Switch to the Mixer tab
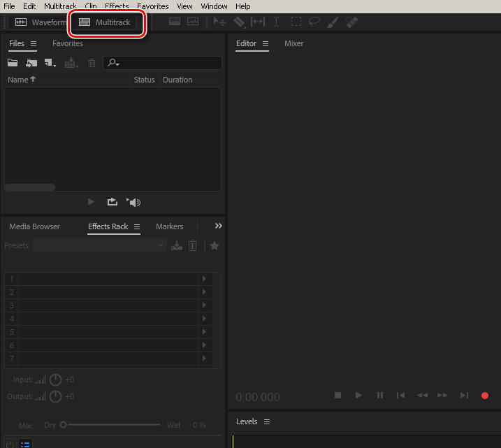Screen dimensions: 501x448 pos(294,43)
